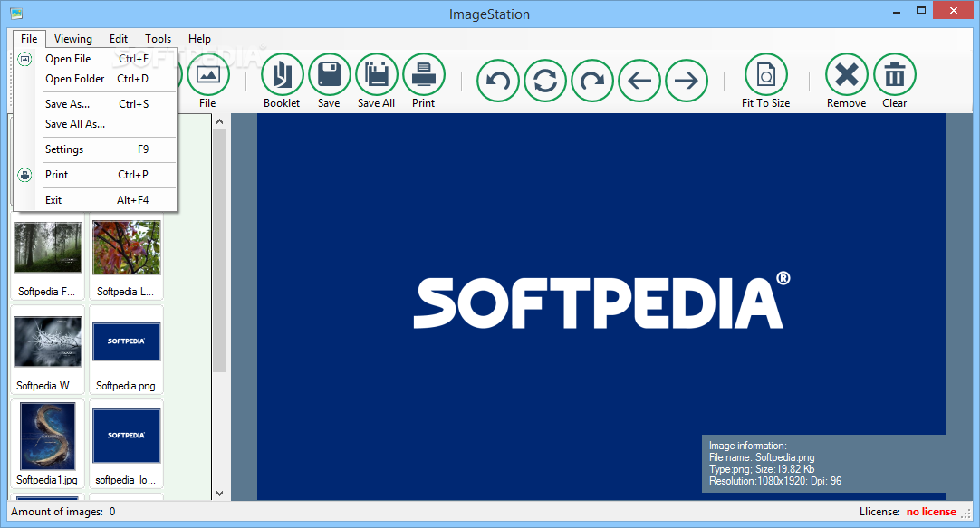This screenshot has width=980, height=528.
Task: Click the Remove X icon
Action: 847,75
